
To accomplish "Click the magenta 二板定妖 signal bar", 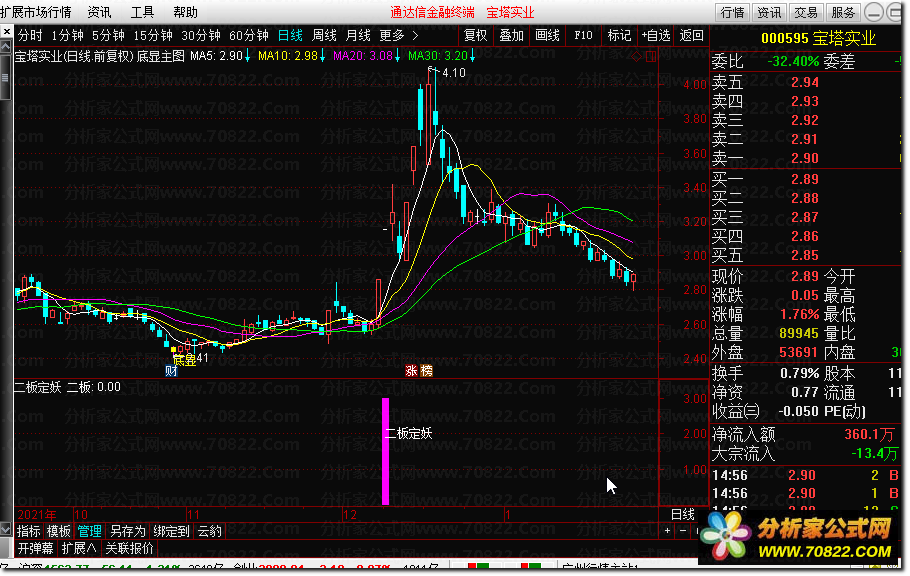I will tap(385, 451).
